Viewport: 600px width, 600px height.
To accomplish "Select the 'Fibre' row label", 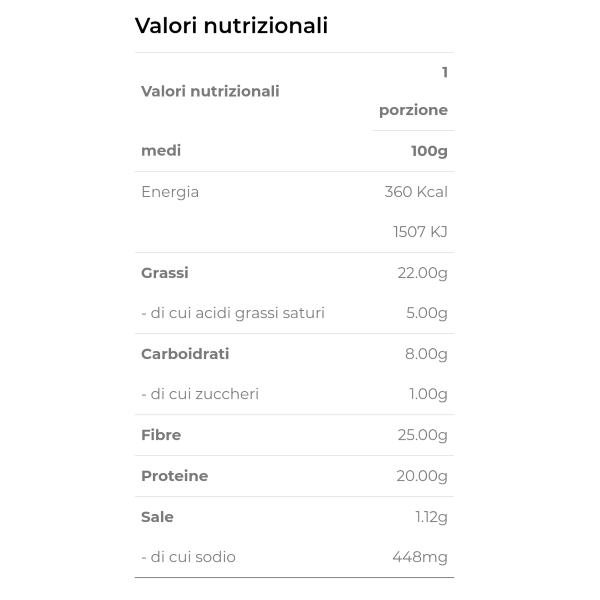I will click(x=161, y=435).
